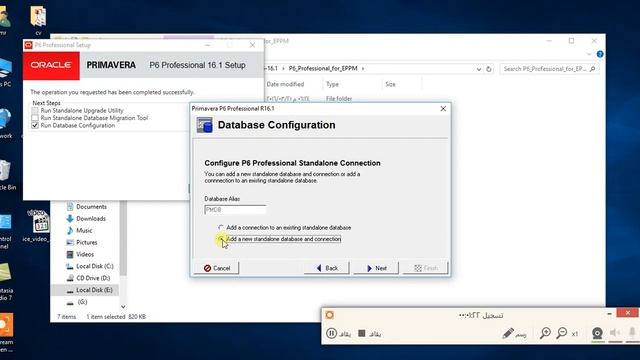640x360 pixels.
Task: Open the ice_video desktop file
Action: click(37, 226)
